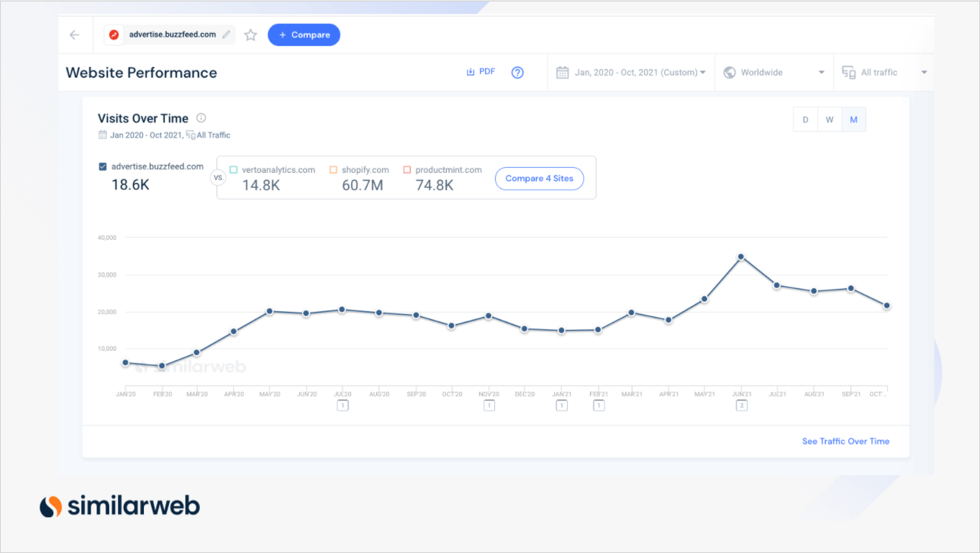Click the devices icon for All traffic
The width and height of the screenshot is (980, 553).
[849, 73]
